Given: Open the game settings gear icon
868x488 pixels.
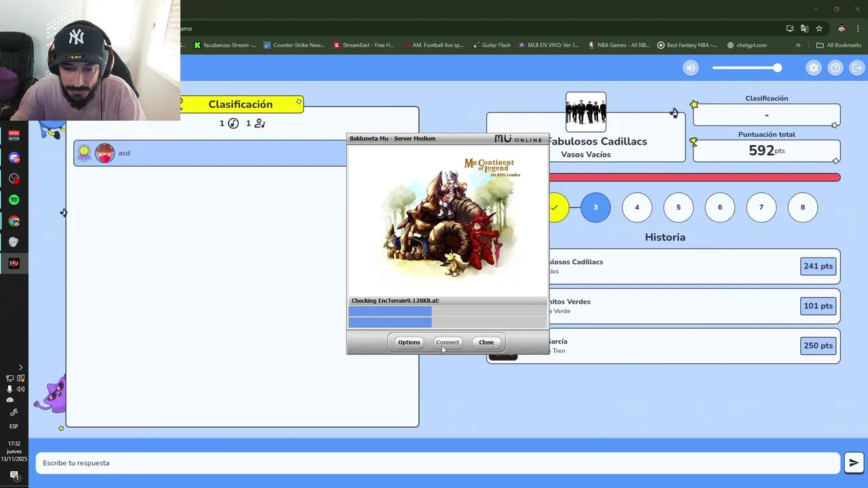Looking at the screenshot, I should coord(814,68).
